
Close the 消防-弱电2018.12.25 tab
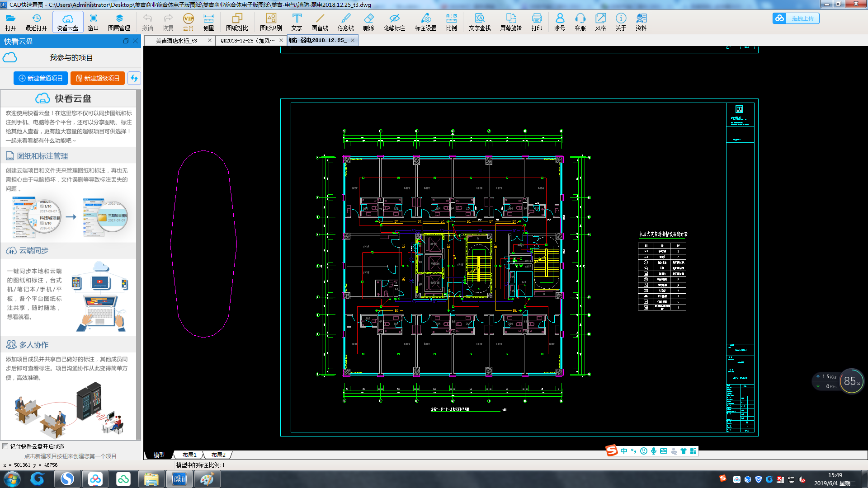tap(353, 40)
